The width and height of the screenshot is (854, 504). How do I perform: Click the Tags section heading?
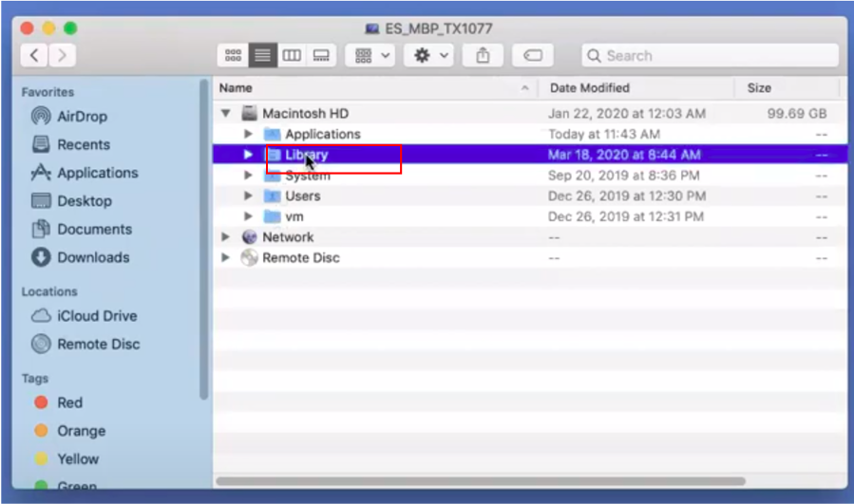[x=35, y=379]
